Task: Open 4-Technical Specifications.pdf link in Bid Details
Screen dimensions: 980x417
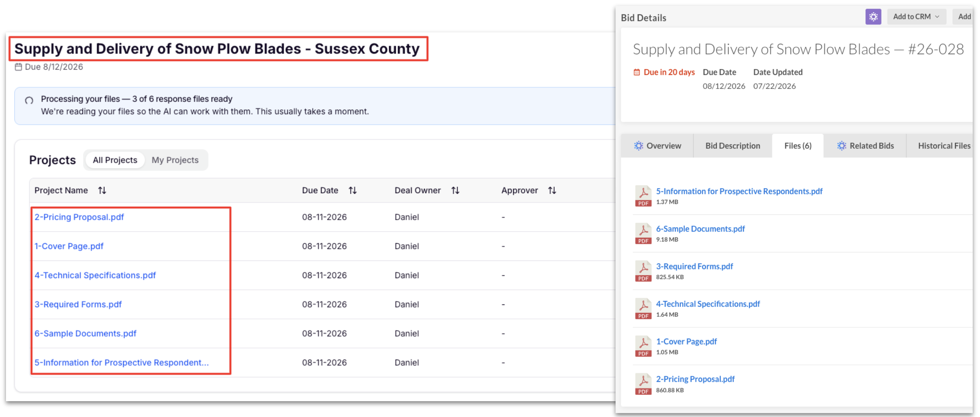Action: coord(708,304)
